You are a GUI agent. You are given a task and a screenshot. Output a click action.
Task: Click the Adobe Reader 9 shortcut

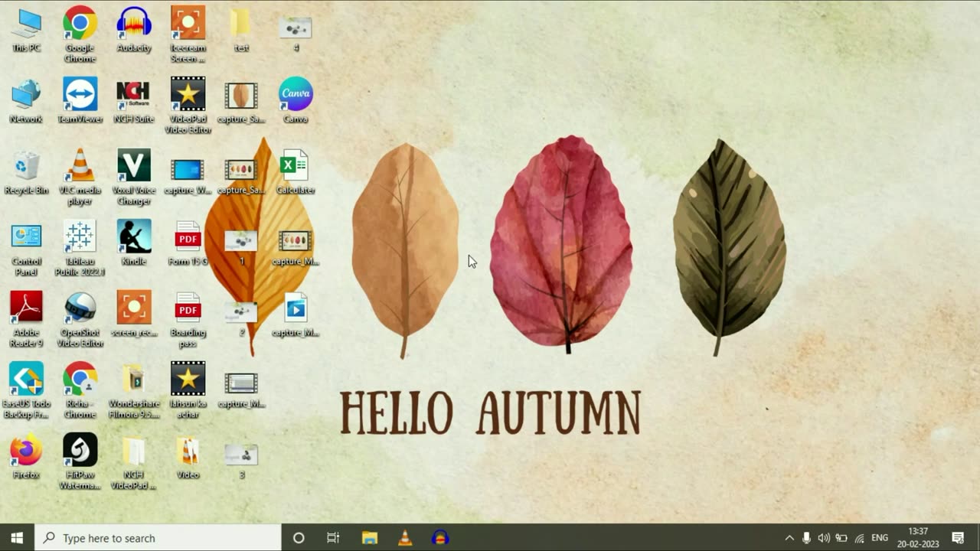click(26, 319)
